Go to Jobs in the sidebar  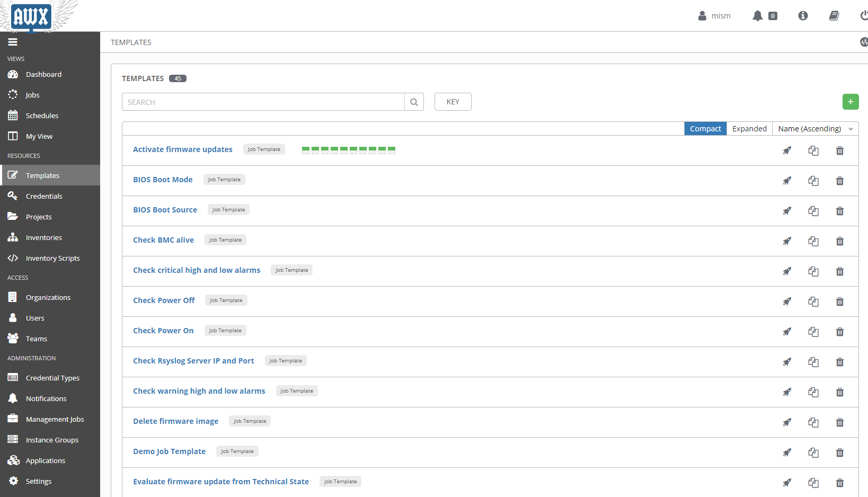tap(50, 95)
